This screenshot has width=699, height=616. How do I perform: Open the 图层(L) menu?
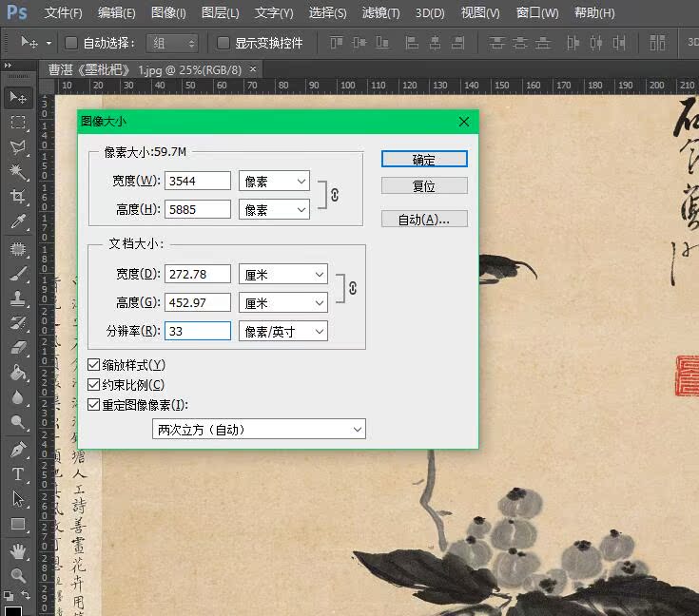[221, 12]
